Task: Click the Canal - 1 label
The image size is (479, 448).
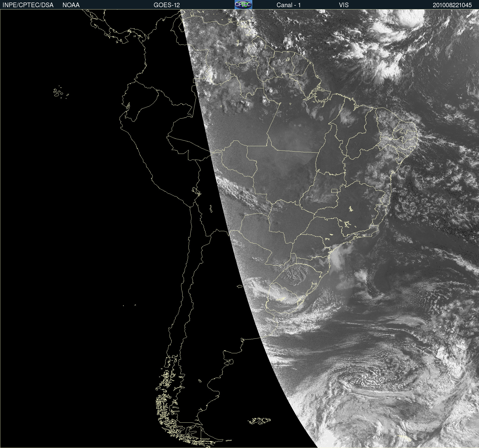Action: point(289,5)
